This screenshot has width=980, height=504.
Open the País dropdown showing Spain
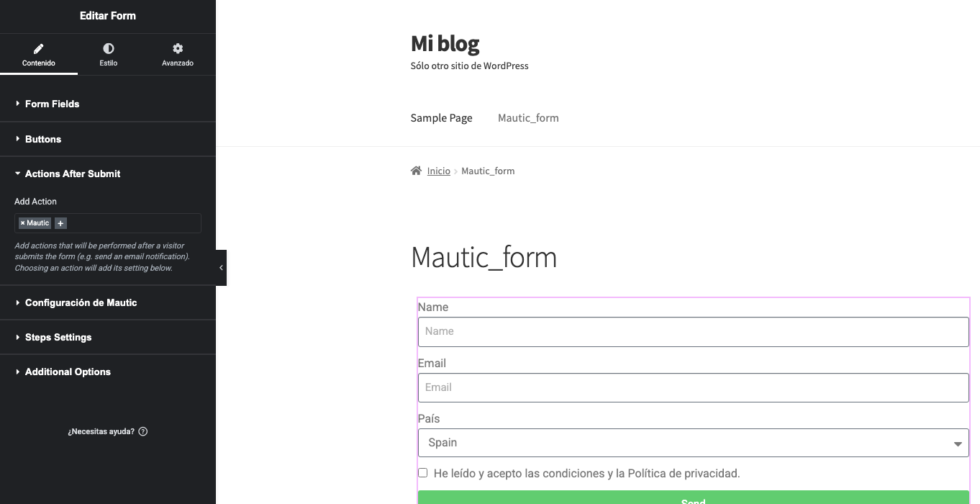[x=694, y=443]
